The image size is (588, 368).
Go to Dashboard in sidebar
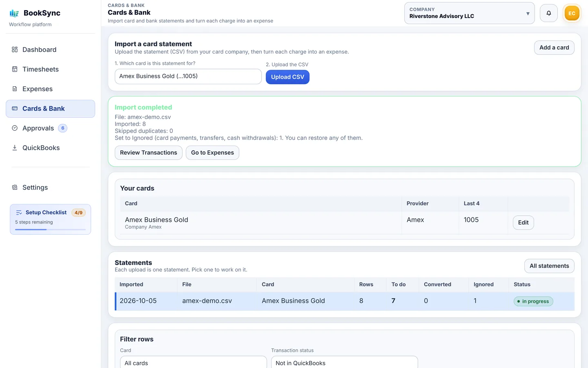[50, 49]
